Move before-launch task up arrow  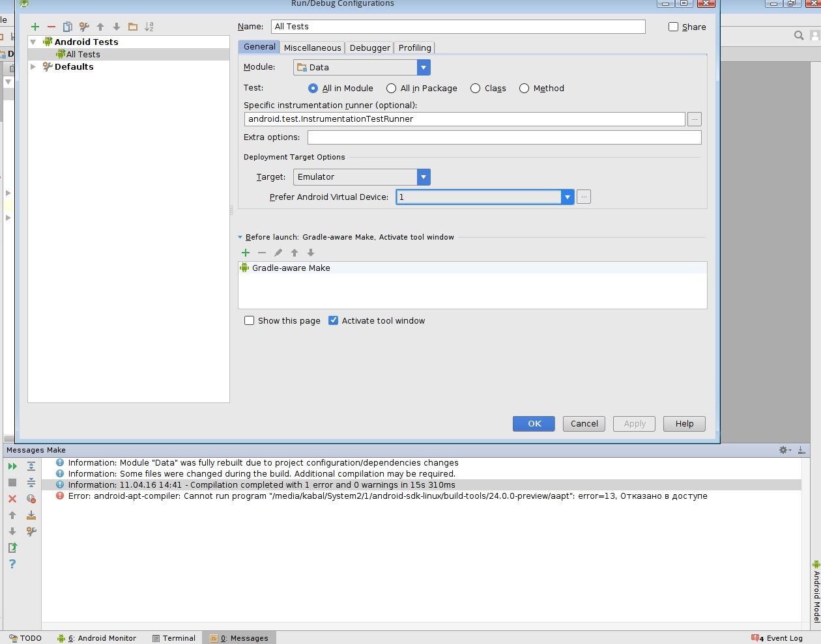coord(295,253)
